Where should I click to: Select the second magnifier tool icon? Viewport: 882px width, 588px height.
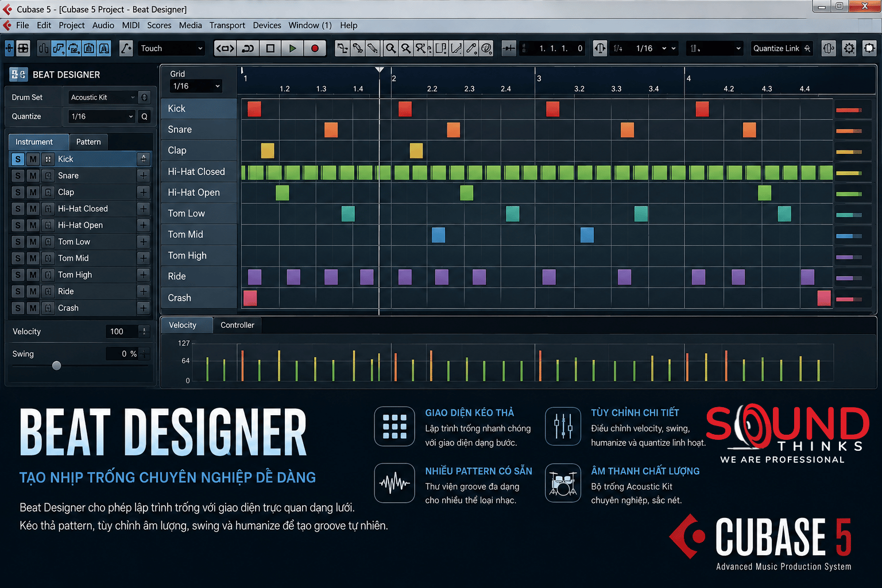(405, 48)
